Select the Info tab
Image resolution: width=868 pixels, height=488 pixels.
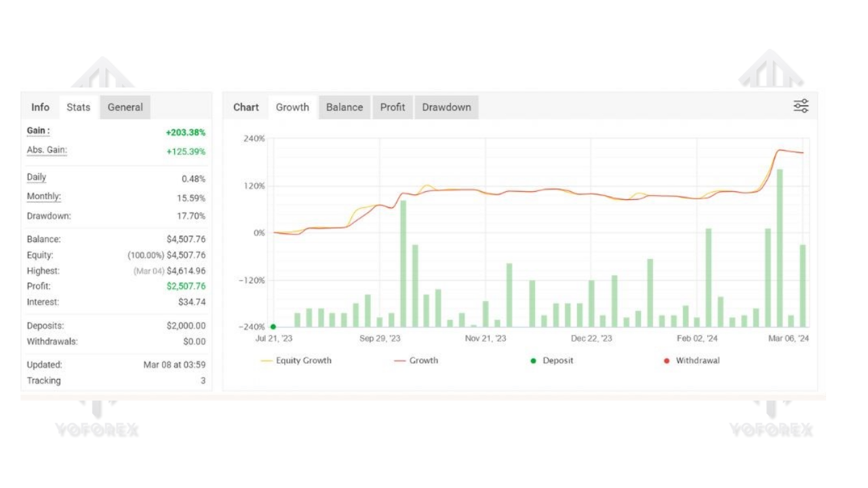click(40, 107)
